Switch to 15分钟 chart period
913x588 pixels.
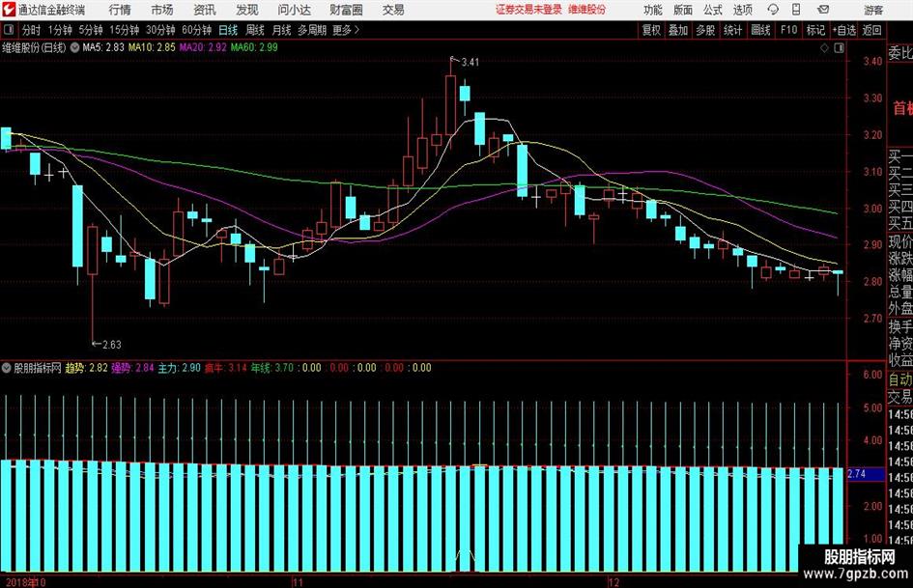point(125,30)
